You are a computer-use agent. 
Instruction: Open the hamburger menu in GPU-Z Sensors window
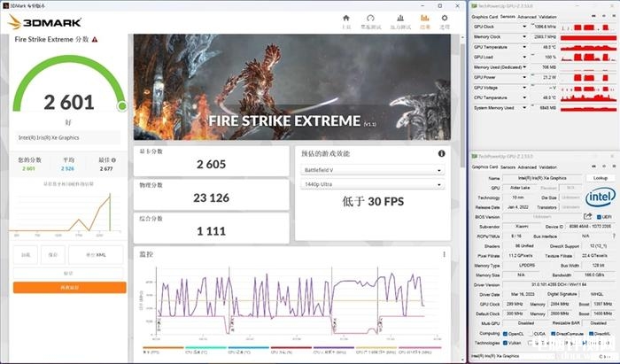(x=613, y=16)
